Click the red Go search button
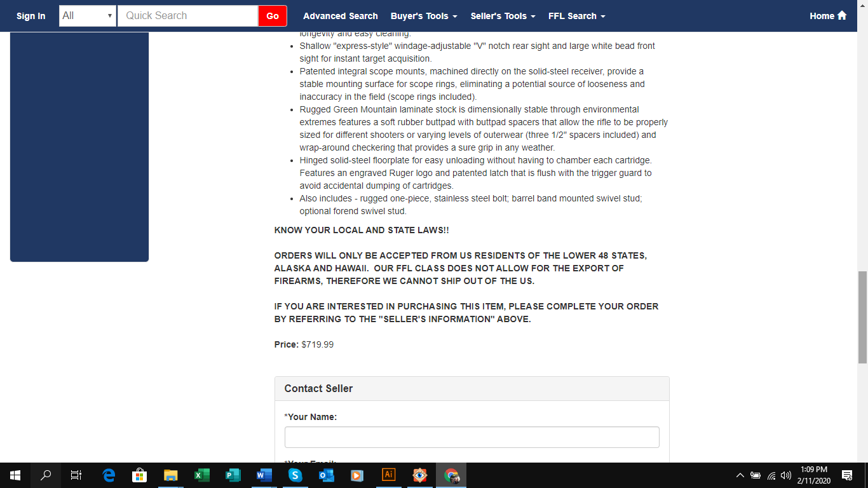Screen dimensions: 868x488 point(273,16)
